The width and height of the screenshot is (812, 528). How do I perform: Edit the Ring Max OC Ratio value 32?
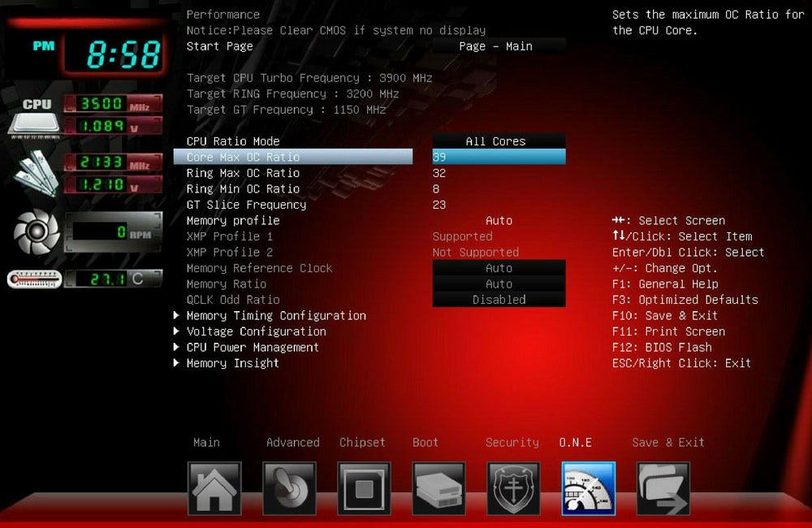pyautogui.click(x=439, y=173)
